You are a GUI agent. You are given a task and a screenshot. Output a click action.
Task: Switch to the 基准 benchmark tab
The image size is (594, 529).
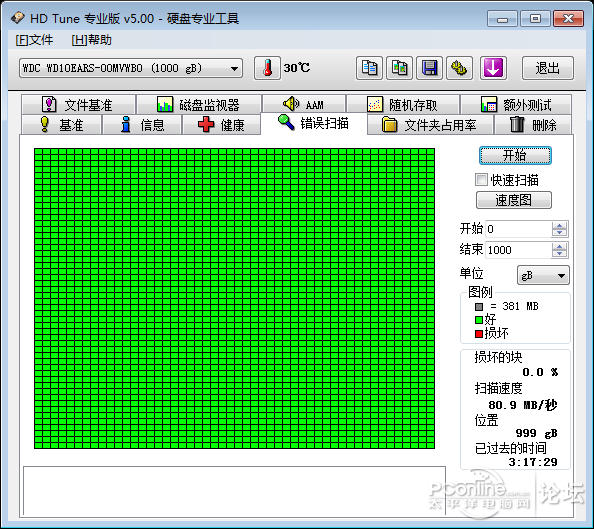coord(62,125)
